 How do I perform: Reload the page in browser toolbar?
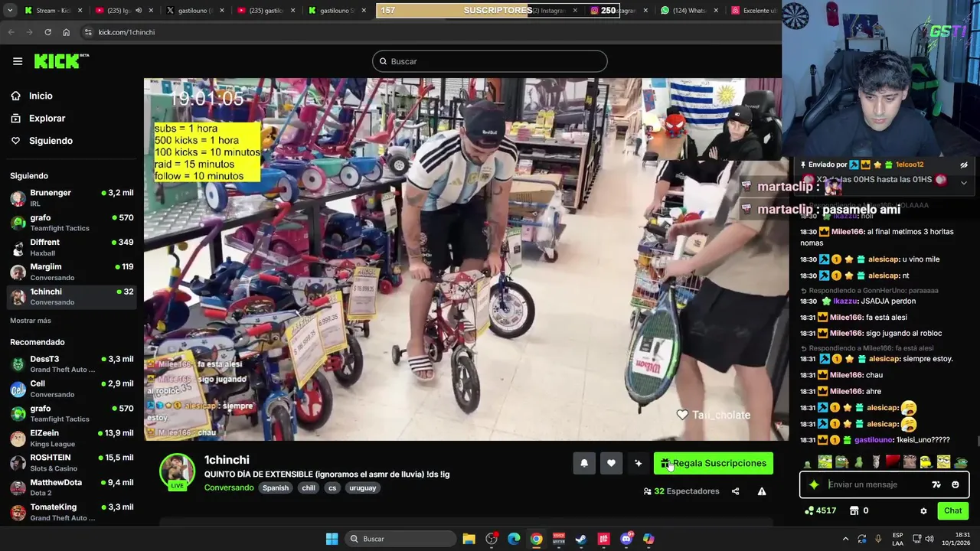47,32
